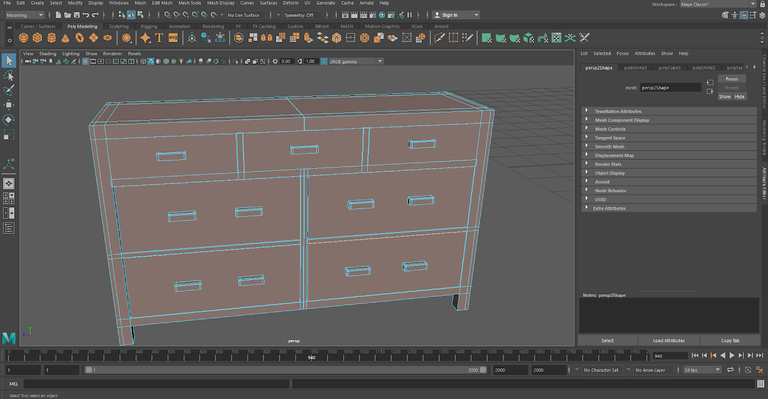This screenshot has height=399, width=768.
Task: Toggle the playback loop mode button
Action: pyautogui.click(x=730, y=370)
